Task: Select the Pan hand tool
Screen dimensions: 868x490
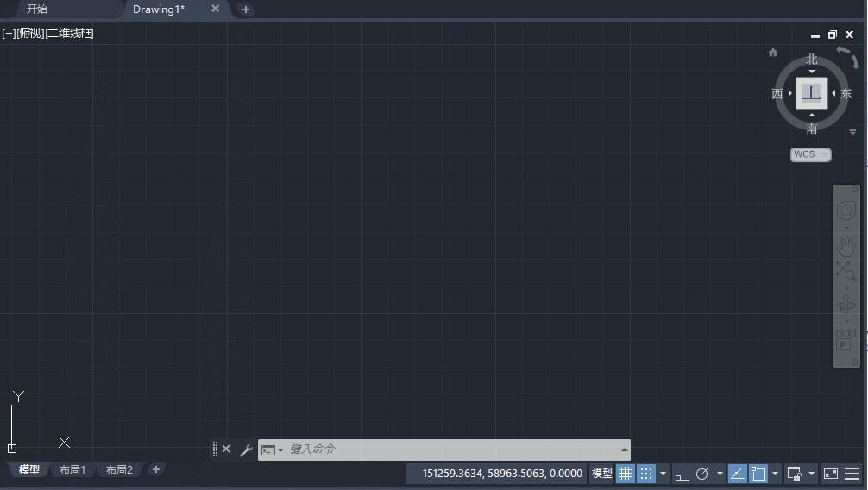Action: point(846,246)
